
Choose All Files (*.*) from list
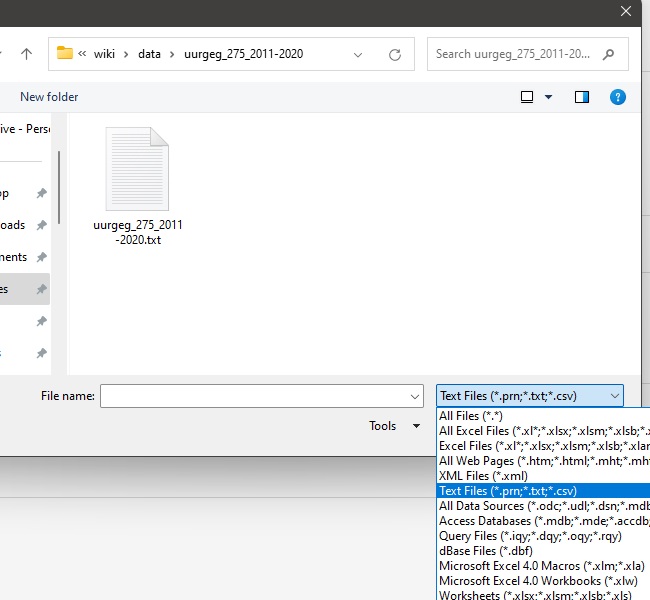click(473, 416)
